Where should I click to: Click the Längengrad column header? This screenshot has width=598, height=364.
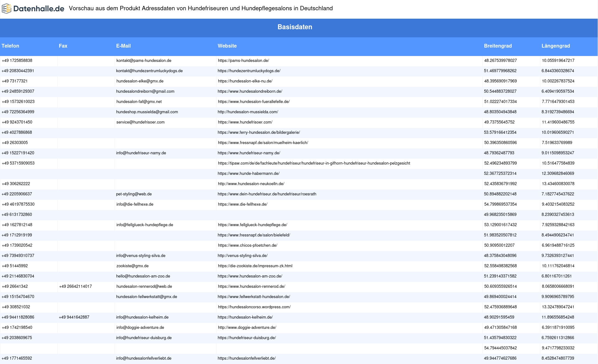pyautogui.click(x=556, y=46)
